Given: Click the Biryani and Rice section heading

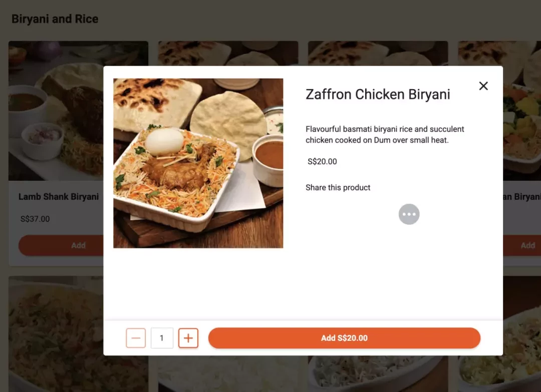Looking at the screenshot, I should [x=55, y=19].
